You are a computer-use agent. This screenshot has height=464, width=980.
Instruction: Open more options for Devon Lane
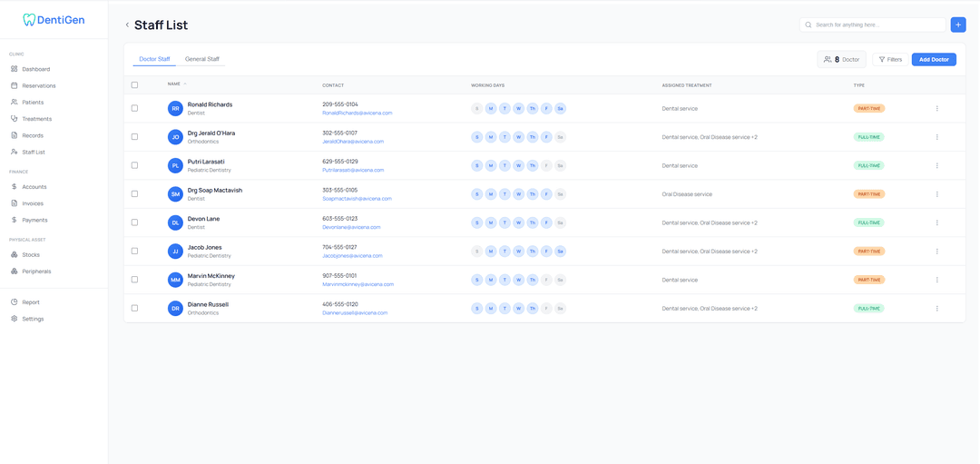click(x=936, y=222)
